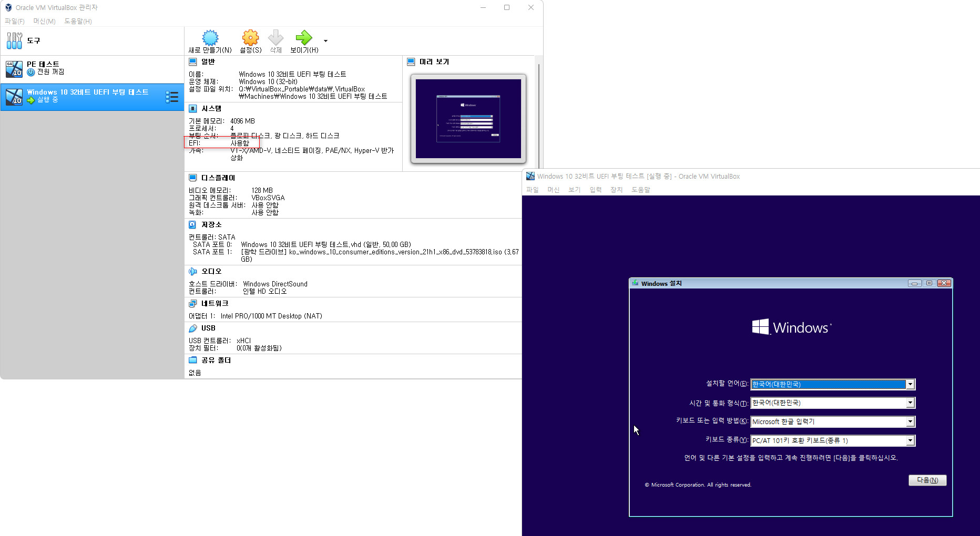Image resolution: width=980 pixels, height=536 pixels.
Task: Click the Preview (미리 보기) section icon
Action: coord(411,61)
